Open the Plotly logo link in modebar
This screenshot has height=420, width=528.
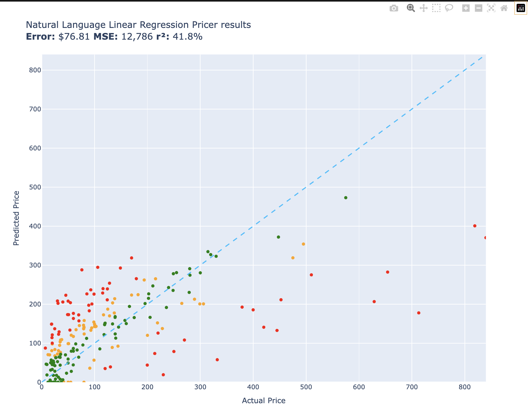521,8
